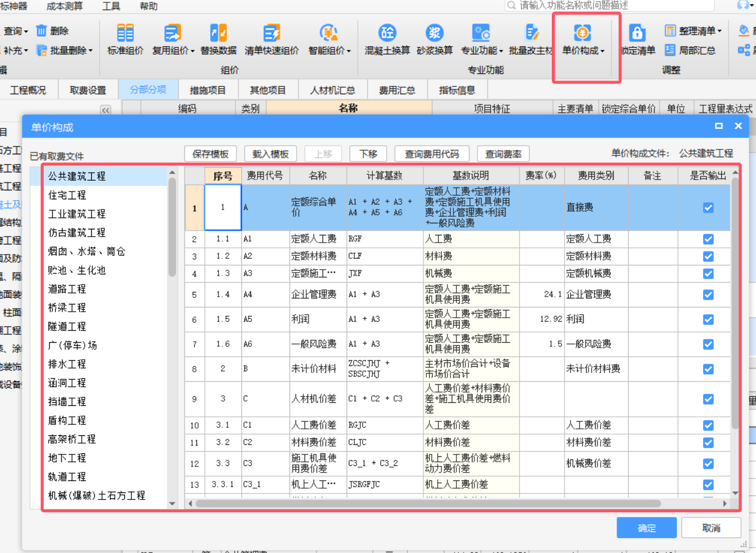Toggle 是否输出 for 定额材料费 row
Viewport: 756px width, 553px height.
(x=708, y=256)
